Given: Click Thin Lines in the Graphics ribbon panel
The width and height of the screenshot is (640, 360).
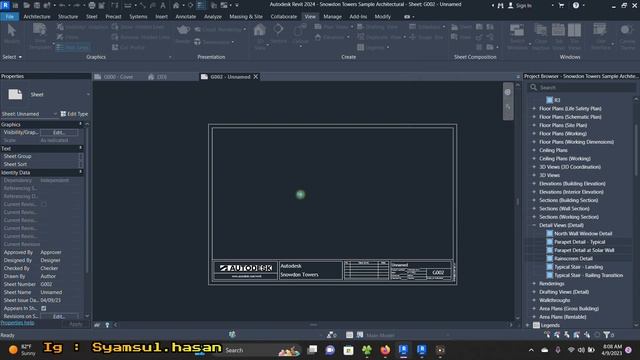Looking at the screenshot, I should 73,47.
